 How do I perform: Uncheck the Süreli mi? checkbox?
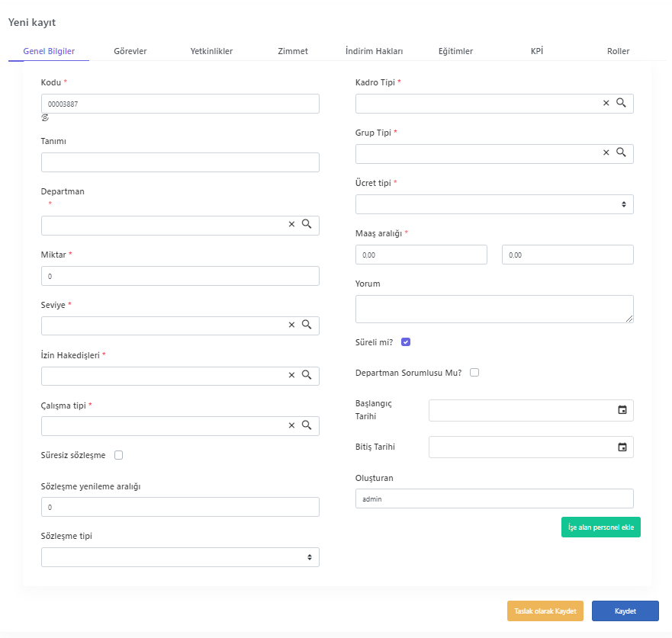[406, 342]
